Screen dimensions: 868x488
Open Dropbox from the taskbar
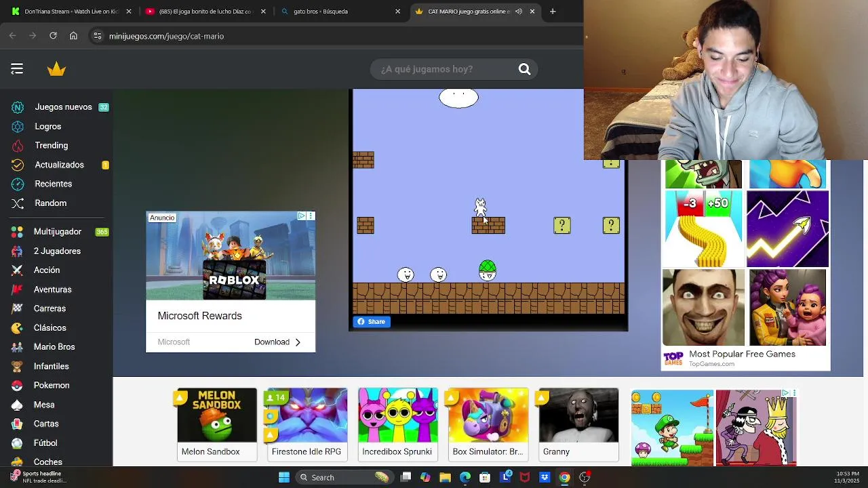(545, 477)
